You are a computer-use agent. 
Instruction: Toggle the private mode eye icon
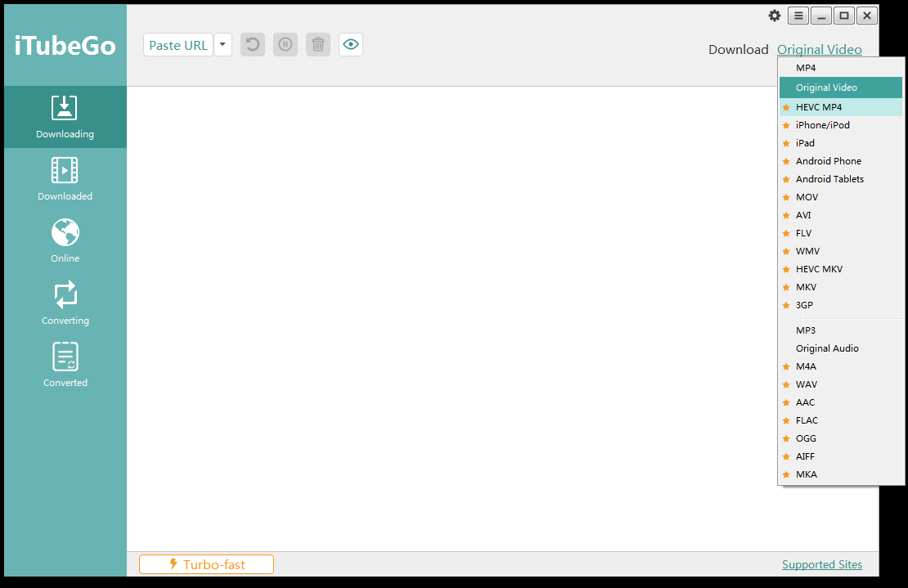pos(351,44)
